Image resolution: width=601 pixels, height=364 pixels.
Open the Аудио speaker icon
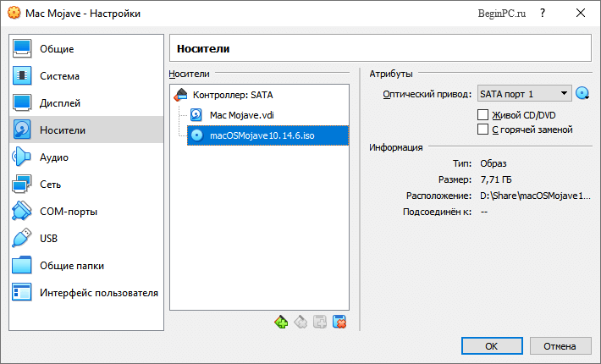[22, 157]
